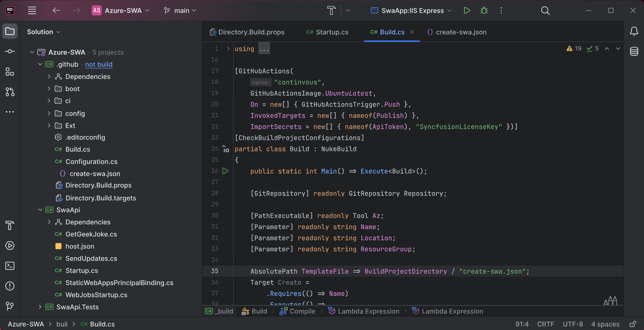The image size is (644, 330).
Task: Click the 4 spaces indent setting
Action: point(605,324)
